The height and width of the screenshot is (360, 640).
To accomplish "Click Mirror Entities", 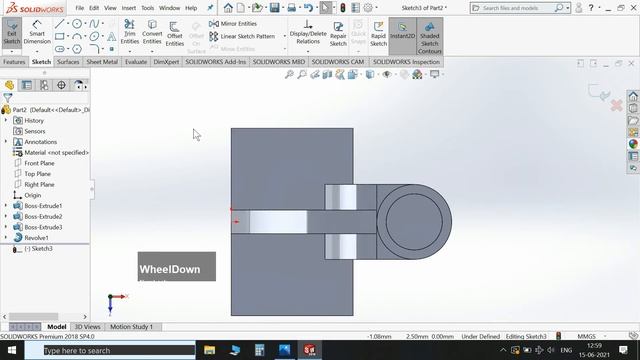I will [233, 24].
